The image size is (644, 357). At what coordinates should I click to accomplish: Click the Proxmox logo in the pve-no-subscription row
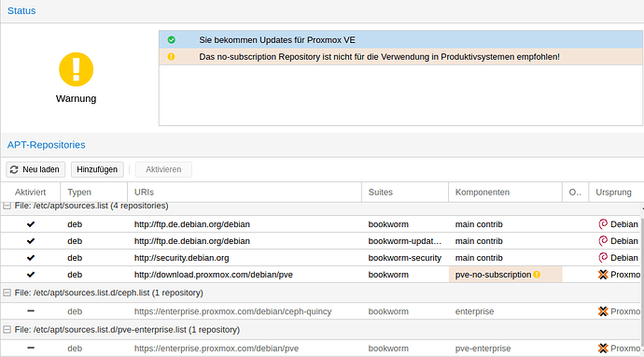pos(603,275)
